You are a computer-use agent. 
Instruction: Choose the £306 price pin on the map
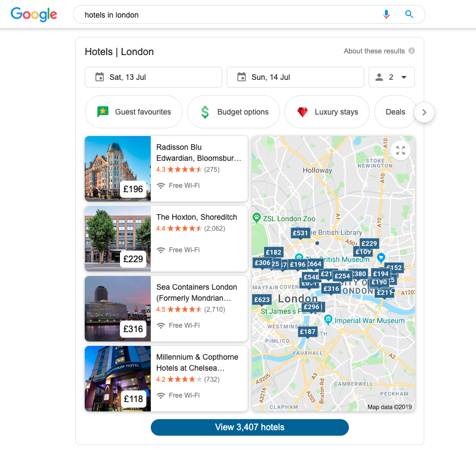click(262, 263)
